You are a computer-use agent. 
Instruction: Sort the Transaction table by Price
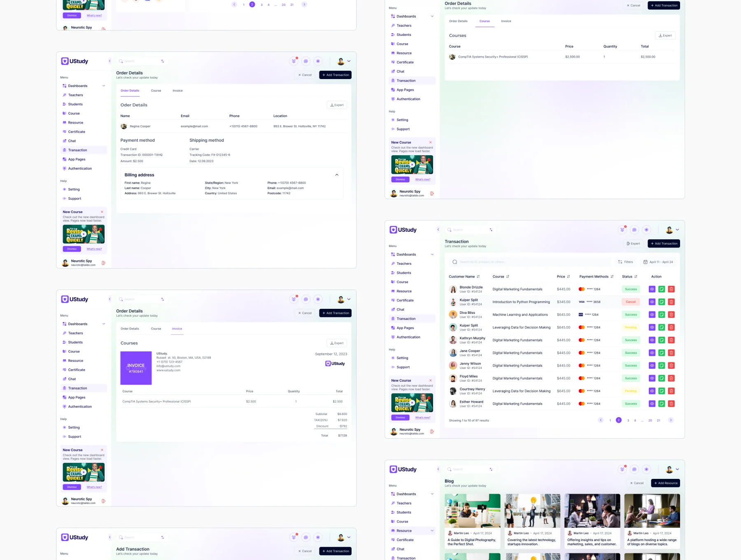(x=569, y=277)
